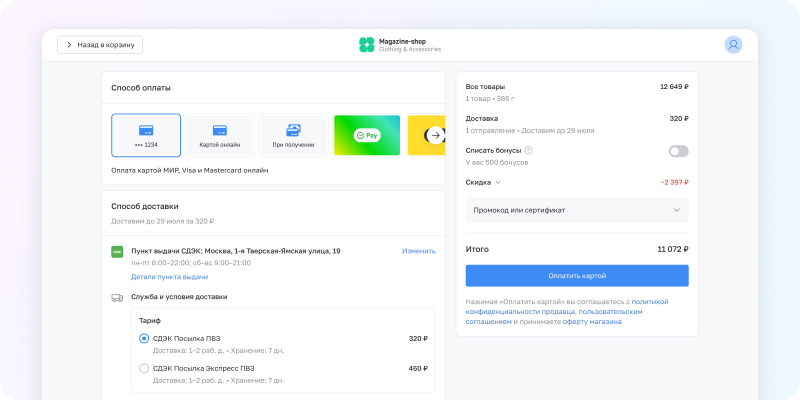Choose the Картой онлайн payment option
The height and width of the screenshot is (400, 800).
[220, 135]
